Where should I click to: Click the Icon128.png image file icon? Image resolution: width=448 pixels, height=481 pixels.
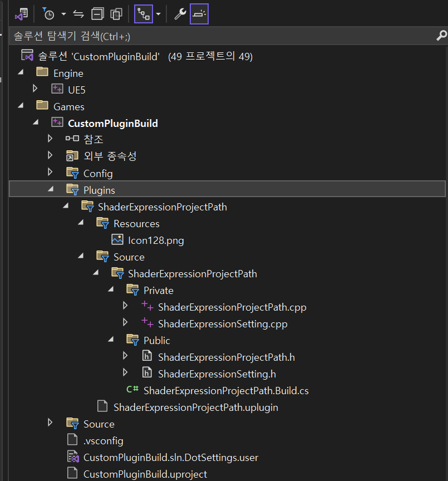tap(117, 239)
